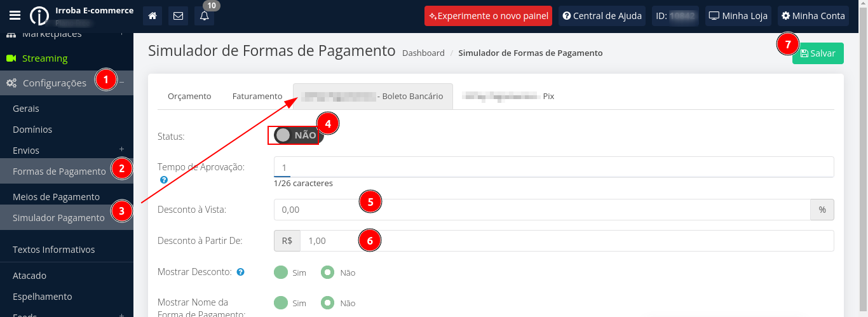Open Domínios in sidebar
Screen dimensions: 868x317
(x=32, y=130)
